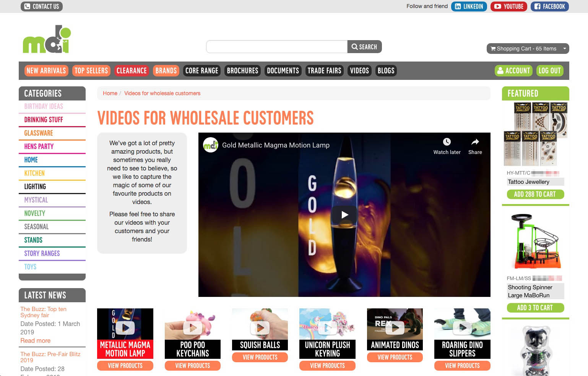Viewport: 588px width, 376px height.
Task: Click Add 288 to Cart button
Action: point(535,194)
